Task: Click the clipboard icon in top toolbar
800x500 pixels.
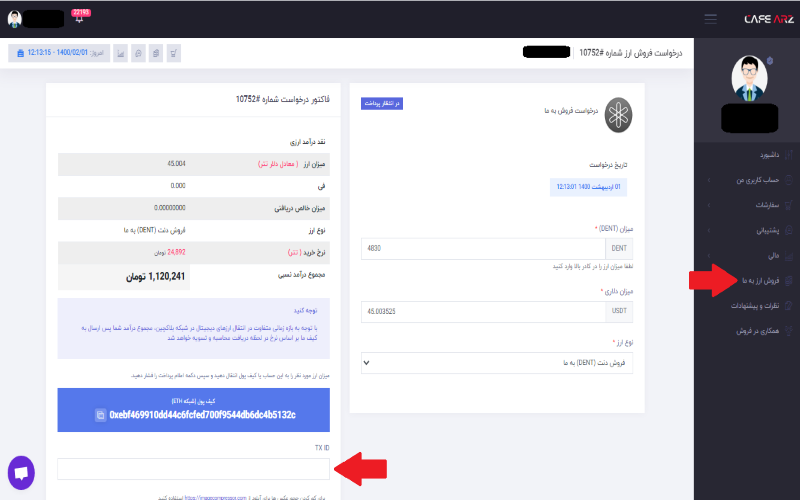Action: pos(156,53)
